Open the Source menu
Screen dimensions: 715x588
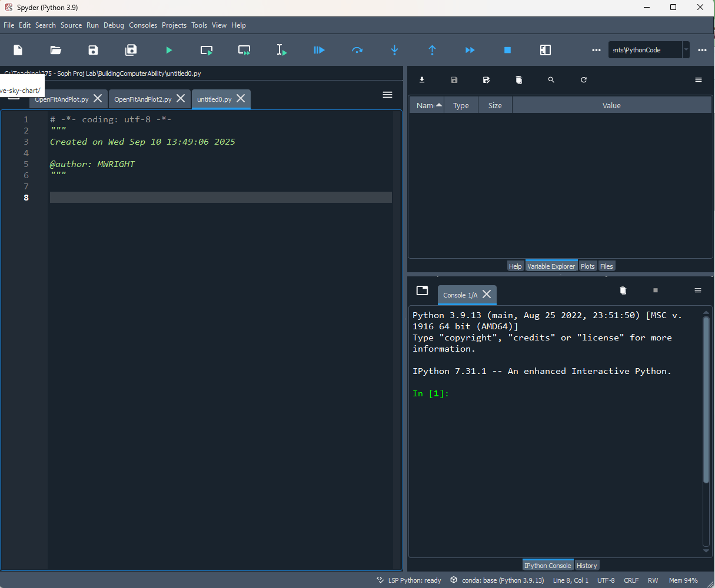(71, 25)
